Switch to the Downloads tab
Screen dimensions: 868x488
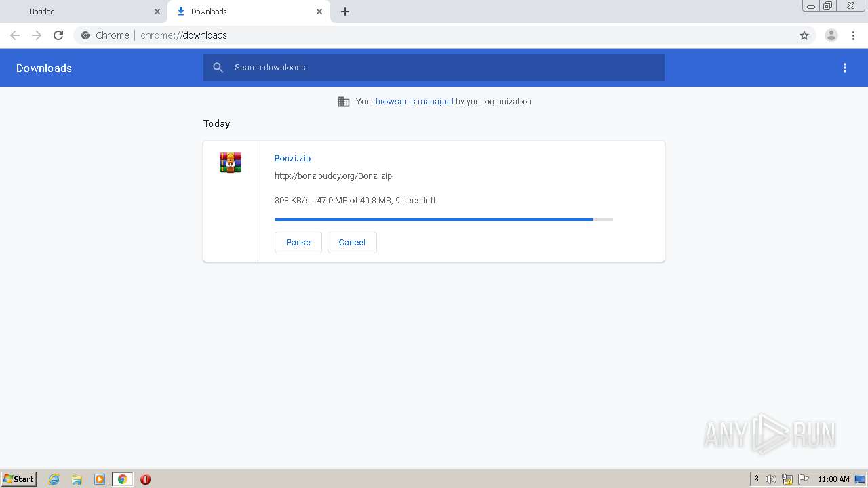249,12
